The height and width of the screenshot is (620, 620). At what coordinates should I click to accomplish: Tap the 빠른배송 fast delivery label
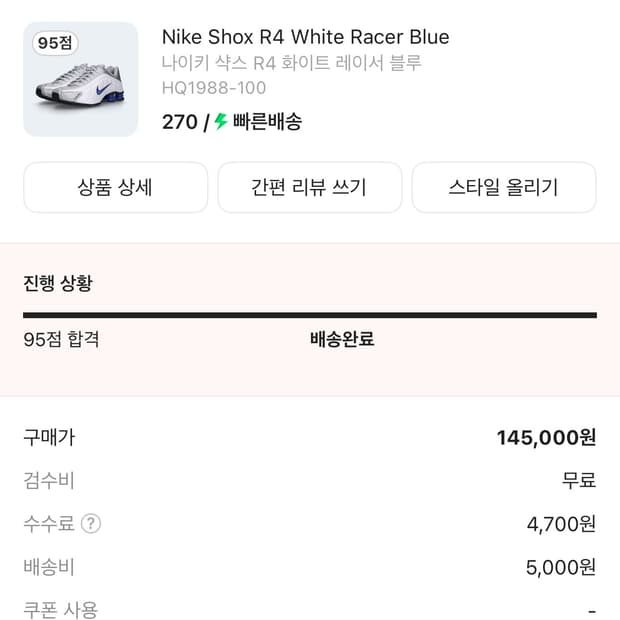(267, 122)
